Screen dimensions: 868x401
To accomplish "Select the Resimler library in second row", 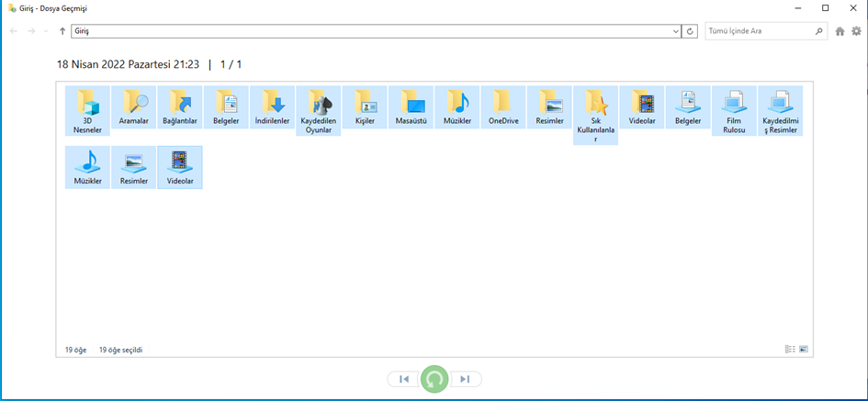I will point(133,168).
